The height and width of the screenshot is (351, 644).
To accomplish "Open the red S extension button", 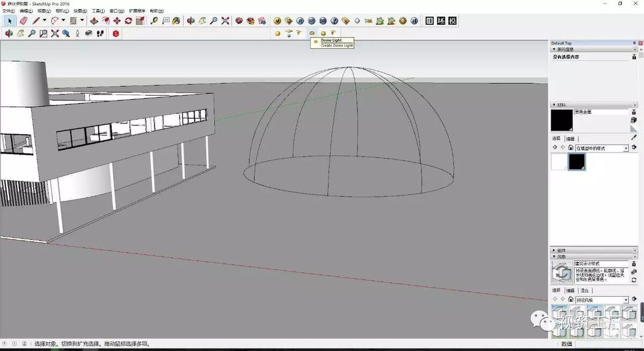I will [x=116, y=33].
